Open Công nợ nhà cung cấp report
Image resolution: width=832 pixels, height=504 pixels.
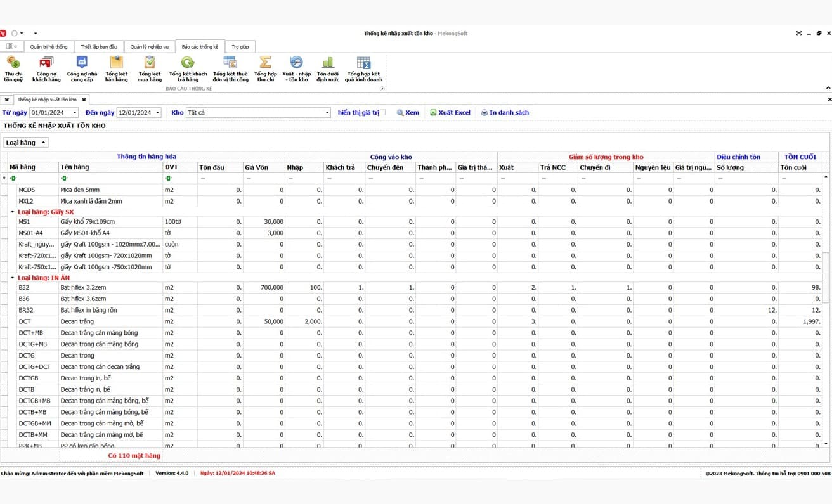click(81, 69)
